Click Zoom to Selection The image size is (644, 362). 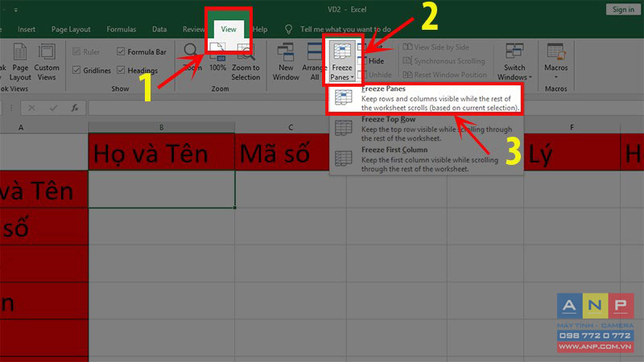[246, 63]
